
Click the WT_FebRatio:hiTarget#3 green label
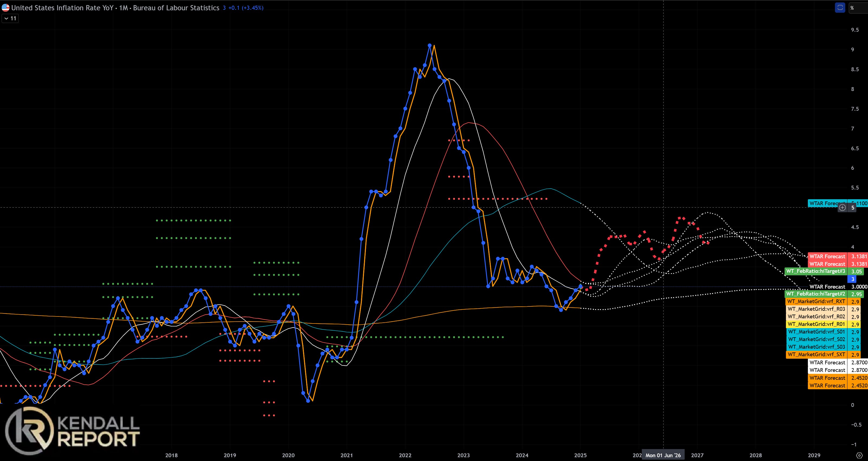tap(815, 272)
